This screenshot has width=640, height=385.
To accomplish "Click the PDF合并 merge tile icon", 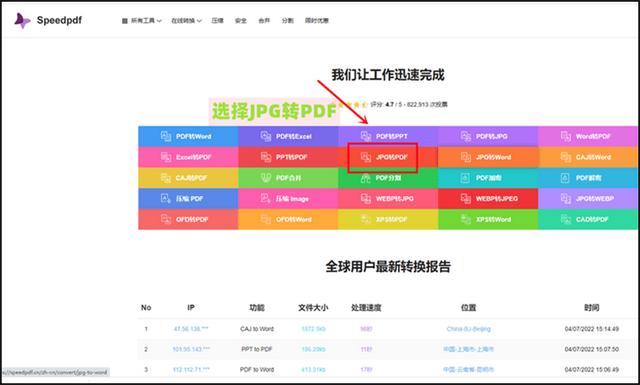I will coord(266,178).
